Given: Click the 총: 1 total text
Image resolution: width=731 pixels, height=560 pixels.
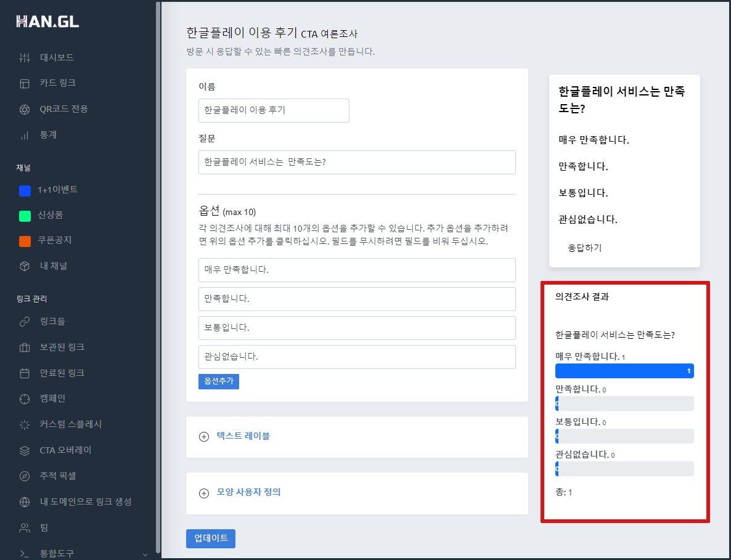Looking at the screenshot, I should 563,492.
